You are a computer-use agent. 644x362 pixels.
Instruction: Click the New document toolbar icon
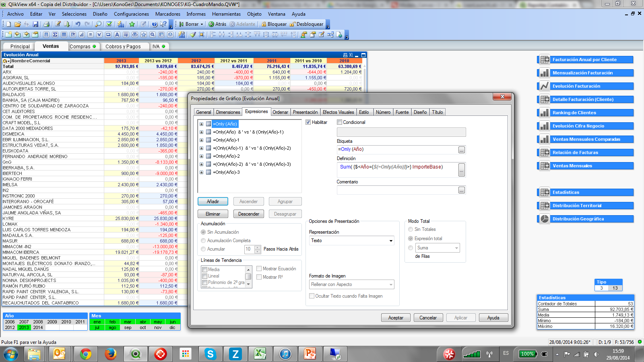click(x=8, y=24)
